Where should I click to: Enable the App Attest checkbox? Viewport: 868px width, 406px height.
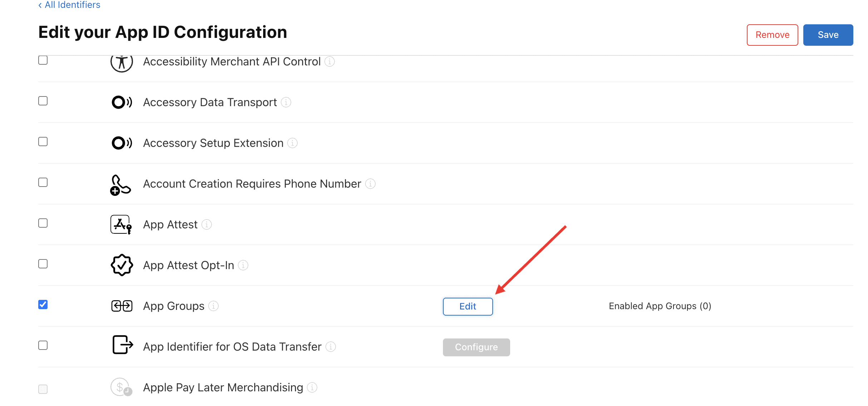[43, 223]
